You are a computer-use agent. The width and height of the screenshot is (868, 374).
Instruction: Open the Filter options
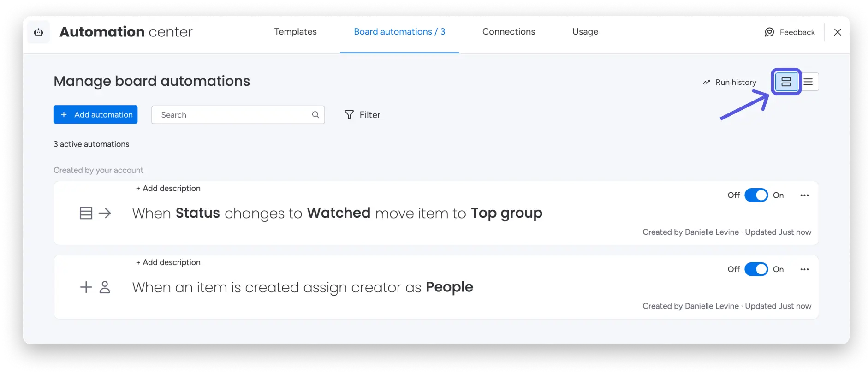pyautogui.click(x=363, y=115)
